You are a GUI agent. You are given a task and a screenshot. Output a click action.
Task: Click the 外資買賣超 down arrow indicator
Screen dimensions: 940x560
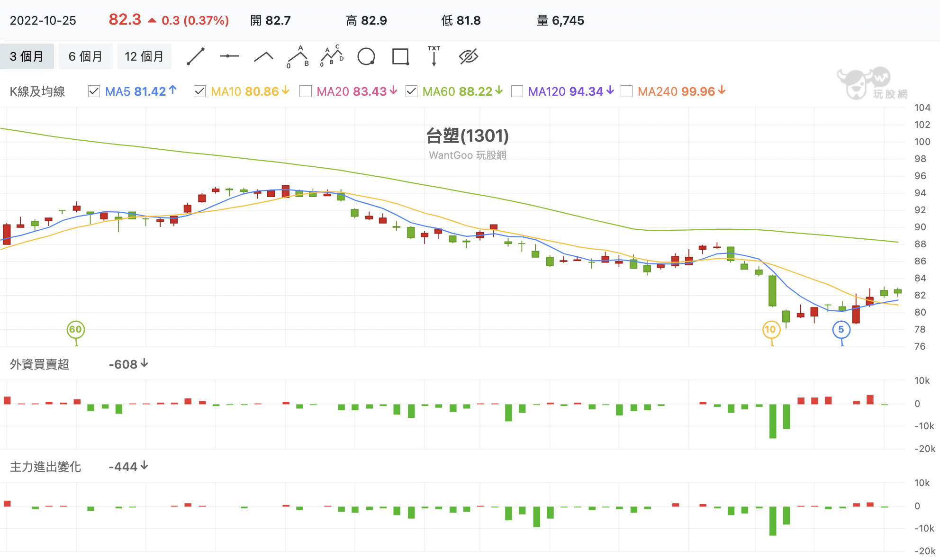[x=145, y=364]
